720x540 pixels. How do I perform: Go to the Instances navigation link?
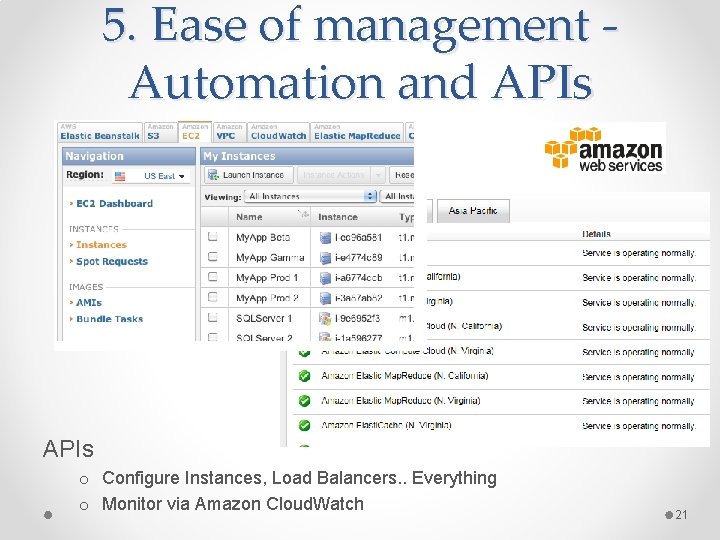point(101,245)
